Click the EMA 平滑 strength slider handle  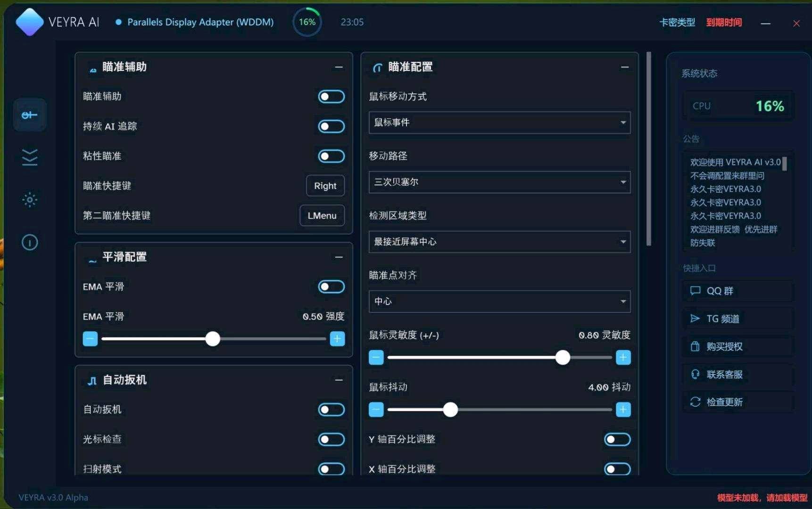[213, 339]
